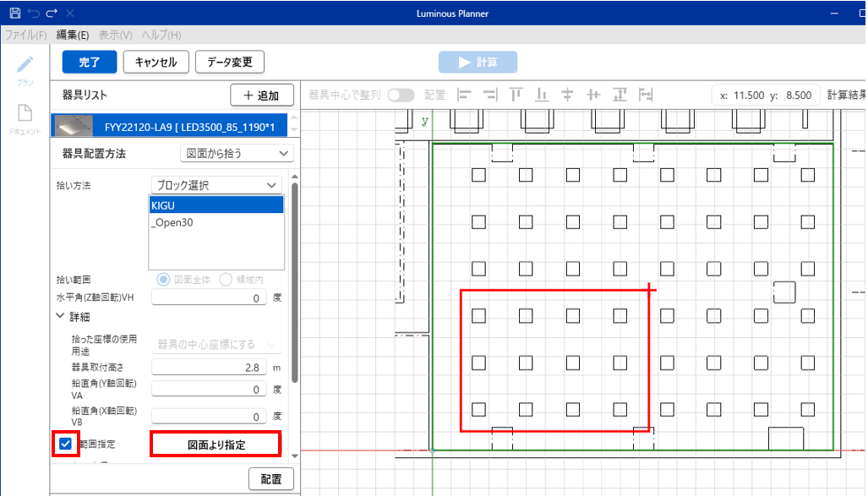Open the 拾い方法 ブロック選択 dropdown

tap(216, 185)
